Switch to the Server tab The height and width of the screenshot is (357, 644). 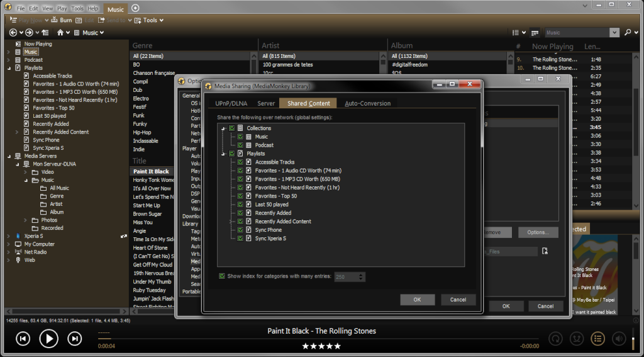point(266,103)
